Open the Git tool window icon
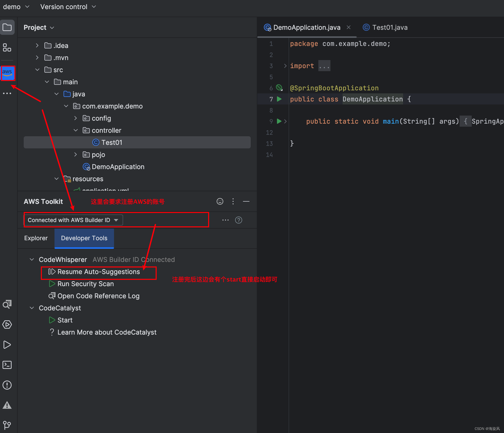 [x=7, y=425]
